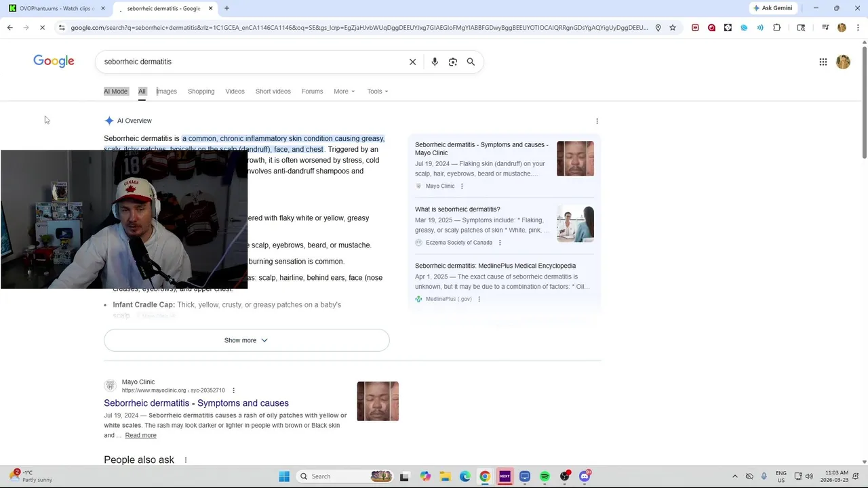This screenshot has width=868, height=488.
Task: Clear the search box with X icon
Action: click(x=412, y=62)
